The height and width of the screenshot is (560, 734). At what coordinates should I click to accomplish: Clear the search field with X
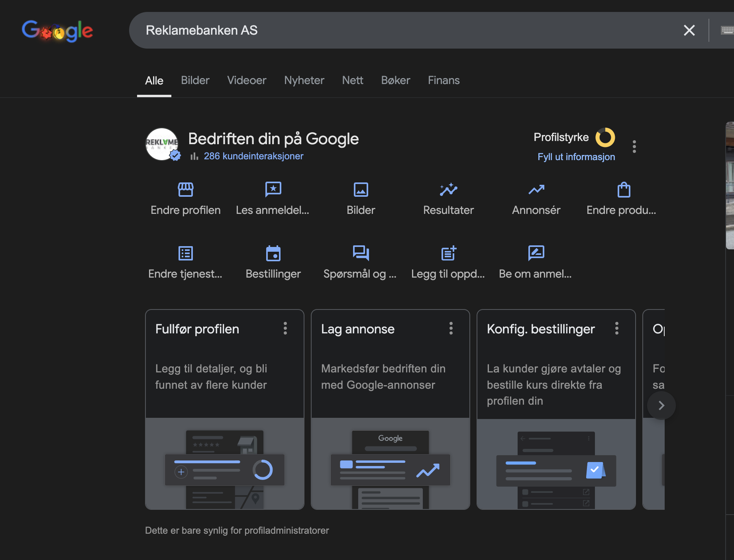click(x=689, y=30)
